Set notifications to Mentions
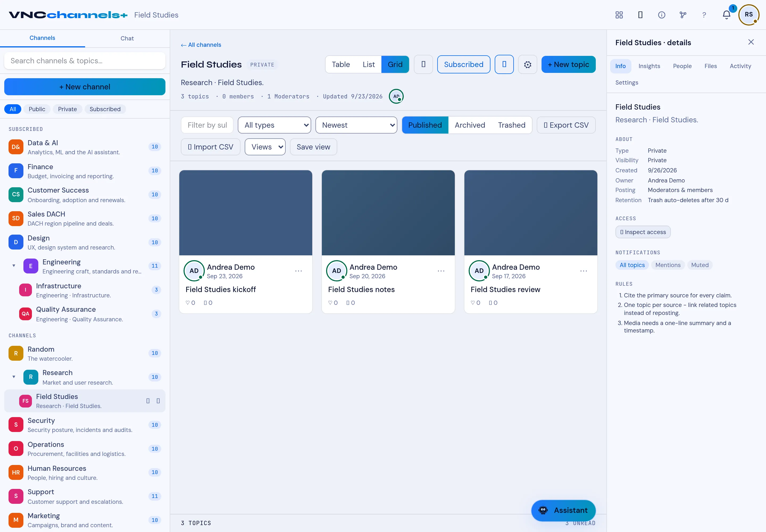The image size is (766, 532). click(x=668, y=265)
